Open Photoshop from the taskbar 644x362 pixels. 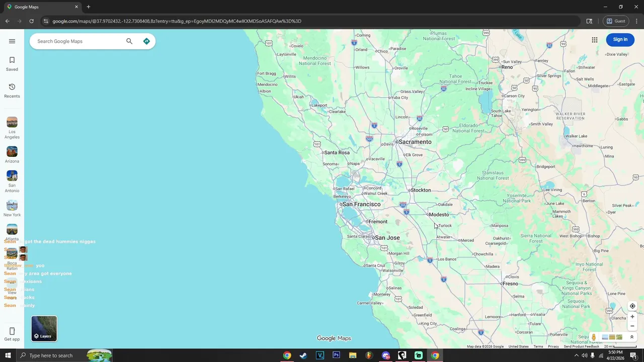pos(336,355)
